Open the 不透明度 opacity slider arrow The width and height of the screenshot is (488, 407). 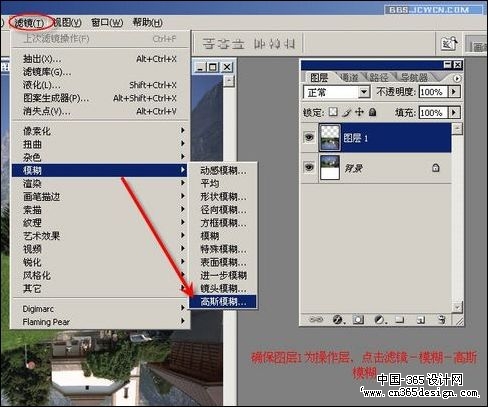click(x=455, y=92)
